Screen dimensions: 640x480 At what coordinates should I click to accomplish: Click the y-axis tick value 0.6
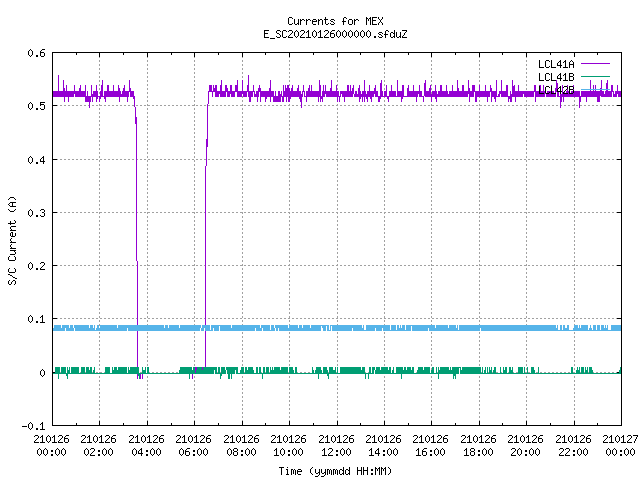36,53
